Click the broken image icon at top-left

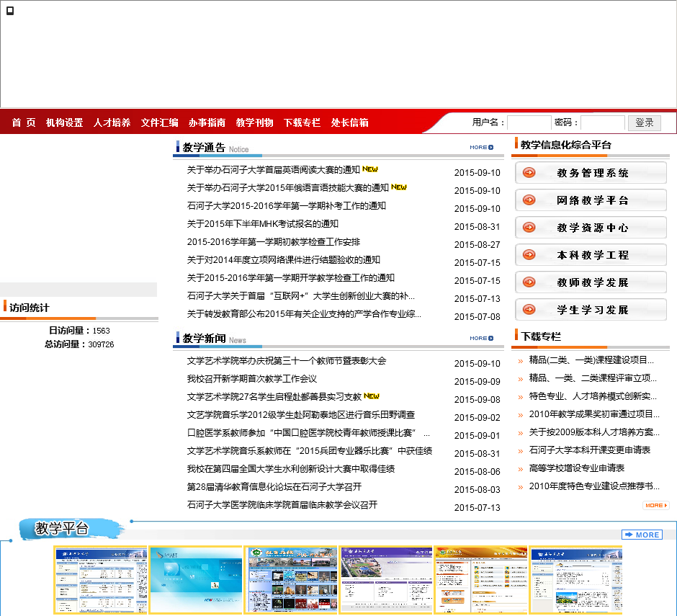(x=10, y=10)
